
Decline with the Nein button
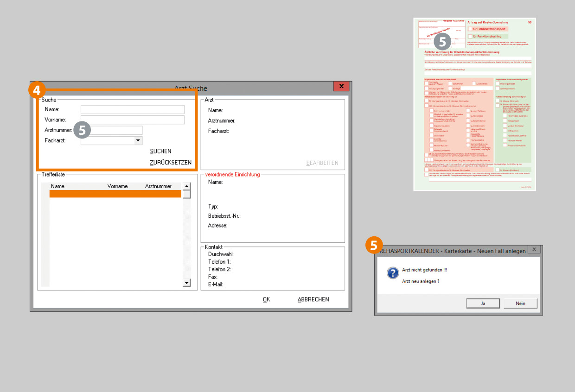click(x=520, y=303)
